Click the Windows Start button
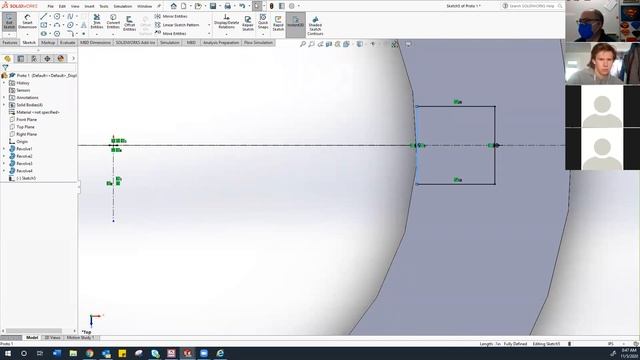 point(8,353)
